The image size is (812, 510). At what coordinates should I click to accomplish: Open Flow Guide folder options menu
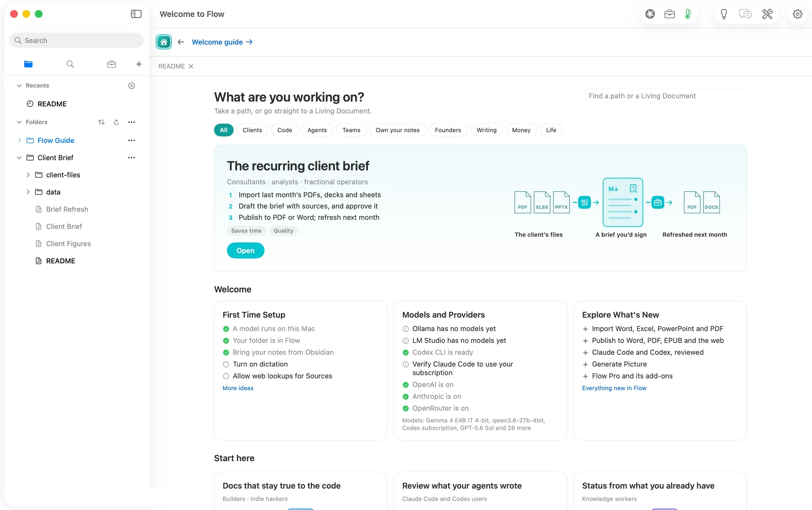(132, 140)
